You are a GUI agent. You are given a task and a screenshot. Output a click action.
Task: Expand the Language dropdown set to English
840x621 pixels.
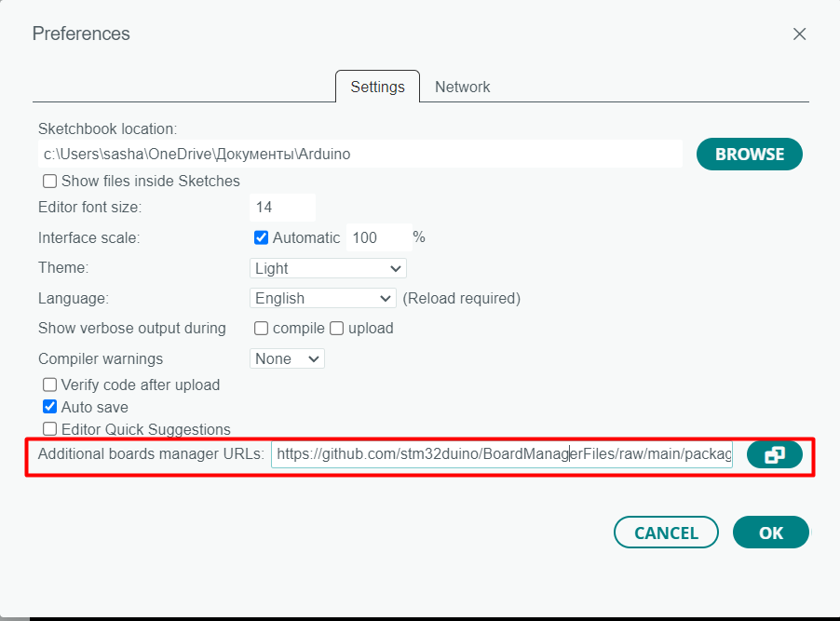(322, 298)
